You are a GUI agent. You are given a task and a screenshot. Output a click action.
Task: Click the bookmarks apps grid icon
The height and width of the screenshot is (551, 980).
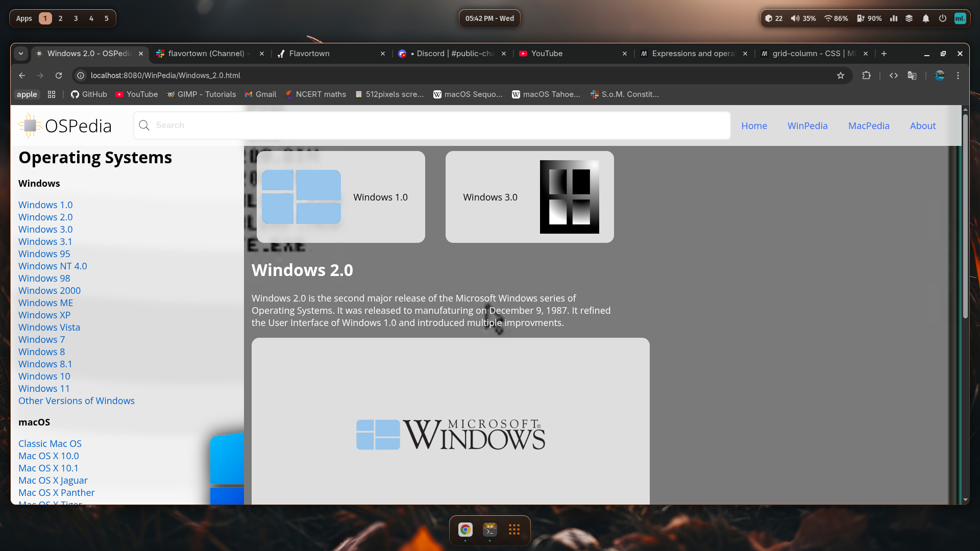click(x=52, y=94)
